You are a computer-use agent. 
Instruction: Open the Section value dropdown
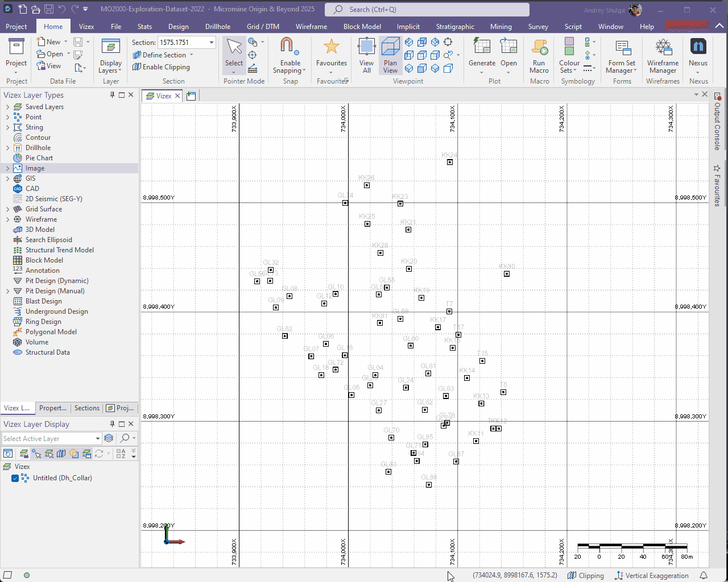[x=212, y=43]
